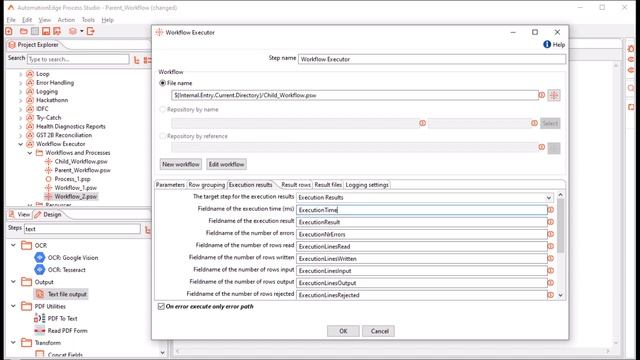This screenshot has width=640, height=360.
Task: Switch to the Parameters tab
Action: (x=170, y=185)
